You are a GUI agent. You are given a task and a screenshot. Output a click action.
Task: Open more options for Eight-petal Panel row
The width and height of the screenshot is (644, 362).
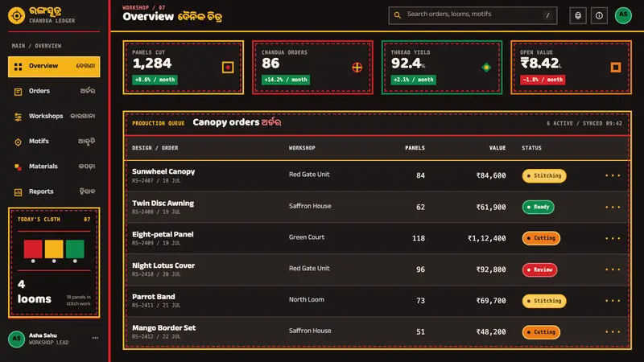click(x=613, y=238)
